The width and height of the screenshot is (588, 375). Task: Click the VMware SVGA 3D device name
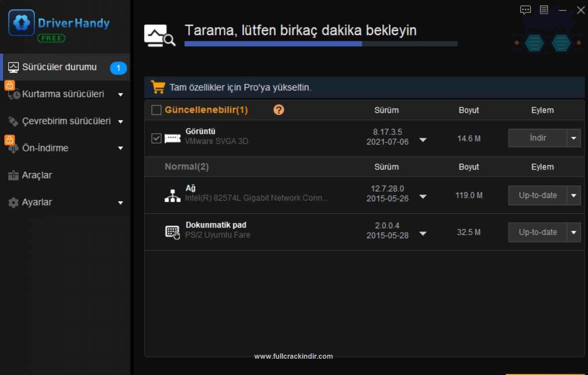216,142
